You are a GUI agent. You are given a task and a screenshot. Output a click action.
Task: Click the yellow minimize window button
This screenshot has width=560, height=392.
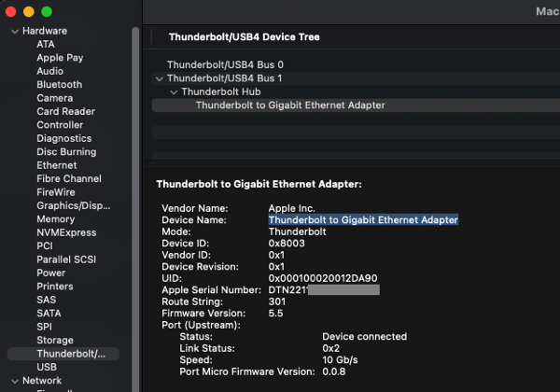pos(29,12)
